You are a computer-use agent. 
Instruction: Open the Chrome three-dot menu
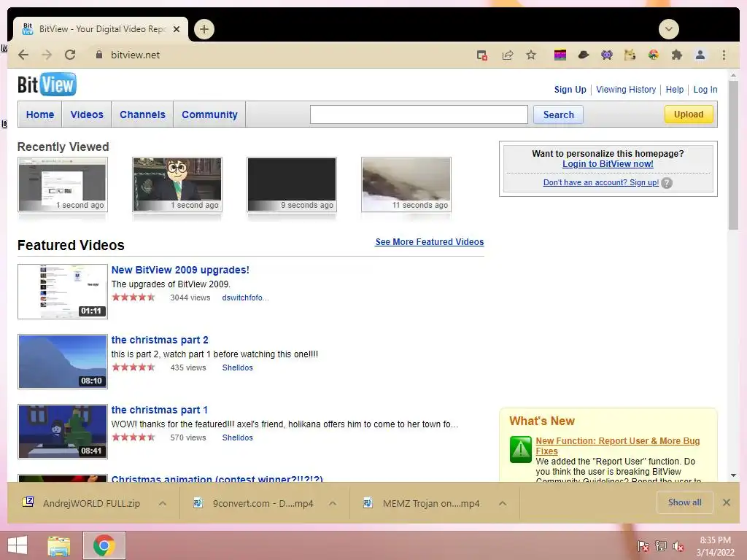(724, 55)
